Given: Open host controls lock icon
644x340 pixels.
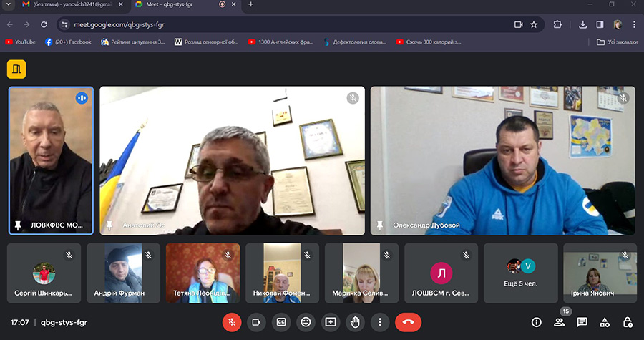Looking at the screenshot, I should pos(627,322).
